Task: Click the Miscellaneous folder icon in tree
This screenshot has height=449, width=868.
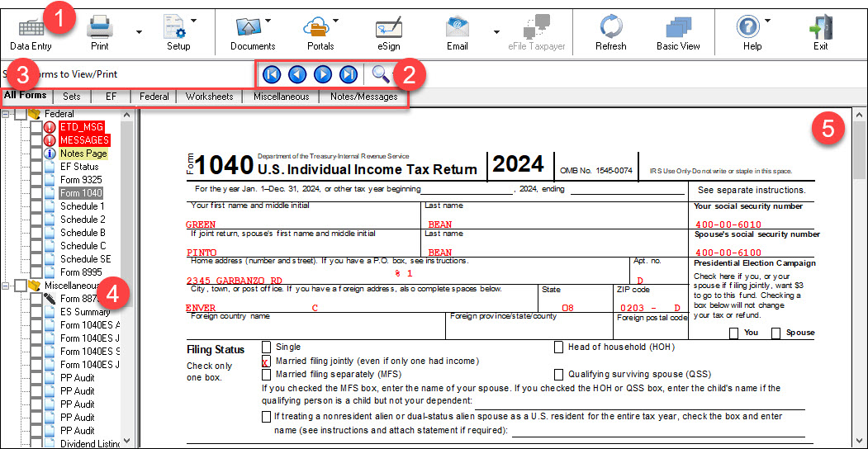Action: (x=35, y=286)
